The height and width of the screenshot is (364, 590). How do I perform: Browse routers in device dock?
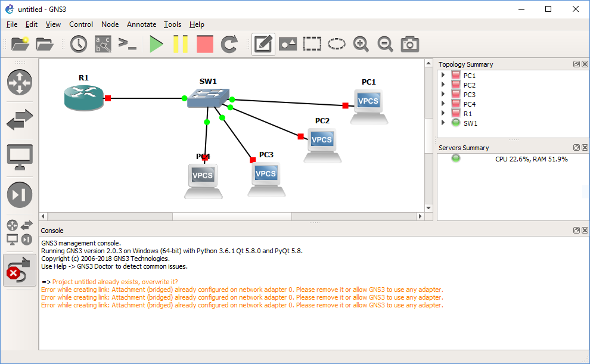20,82
